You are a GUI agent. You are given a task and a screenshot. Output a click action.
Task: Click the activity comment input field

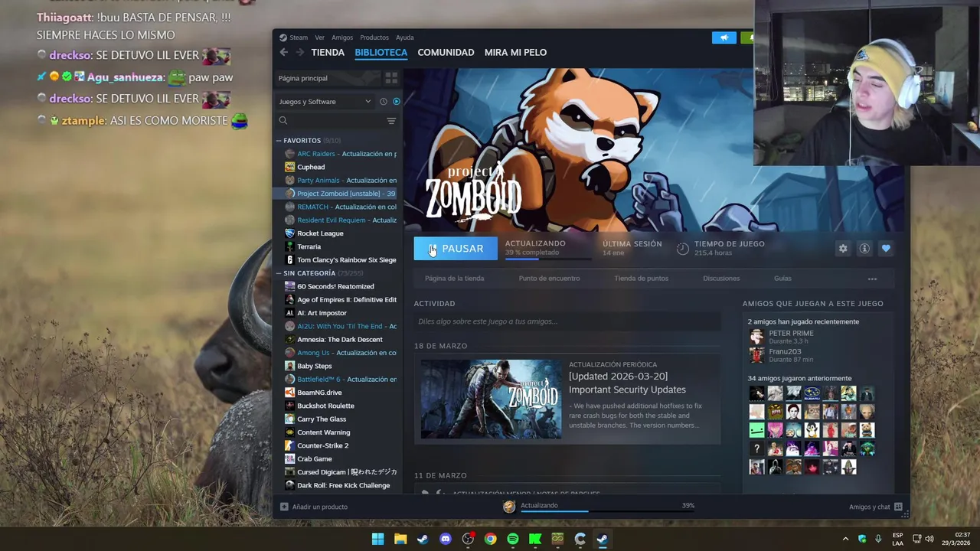pos(567,321)
